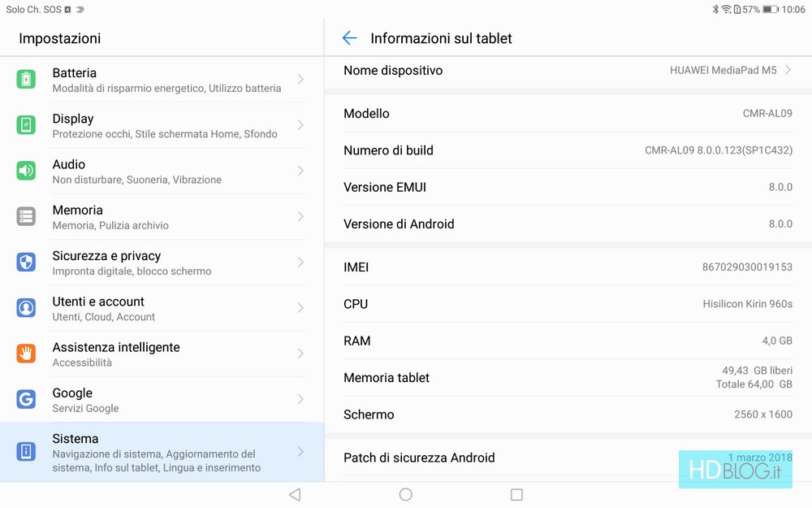Tap the green Batteria icon
The image size is (812, 508).
click(26, 80)
